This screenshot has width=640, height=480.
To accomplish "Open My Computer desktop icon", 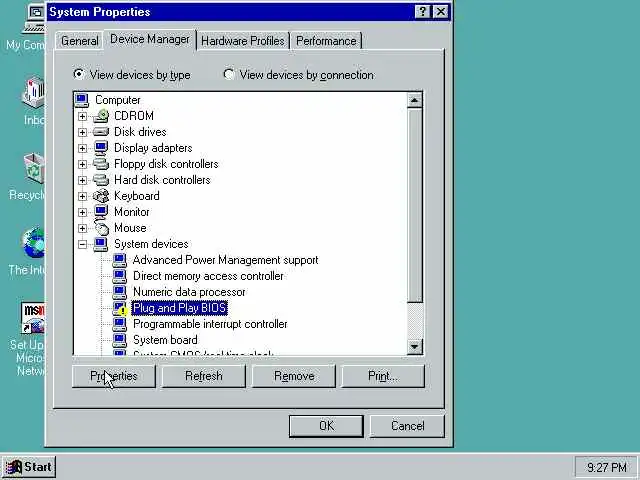I will [x=34, y=20].
